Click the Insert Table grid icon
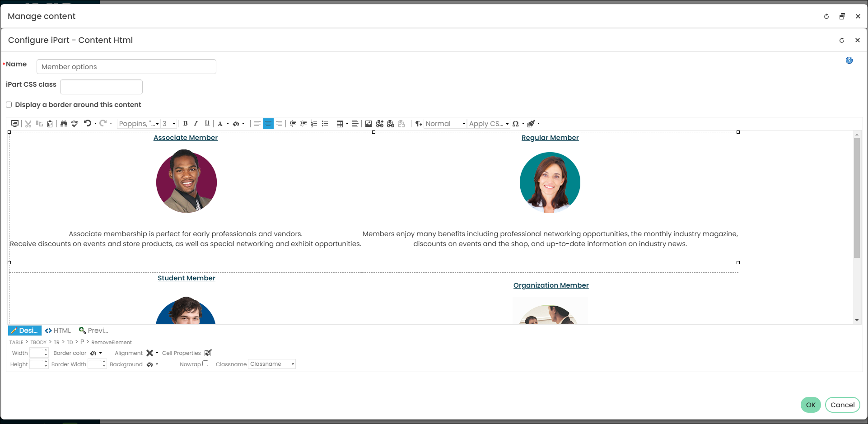 pos(340,124)
